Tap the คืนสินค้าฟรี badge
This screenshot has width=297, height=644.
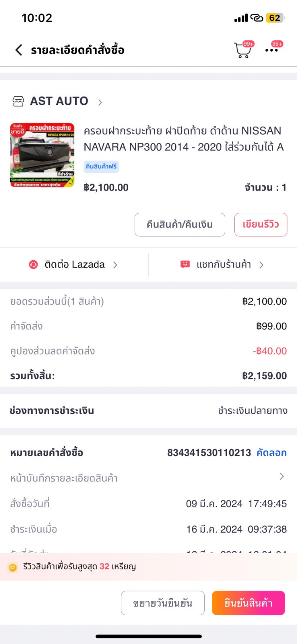click(101, 167)
